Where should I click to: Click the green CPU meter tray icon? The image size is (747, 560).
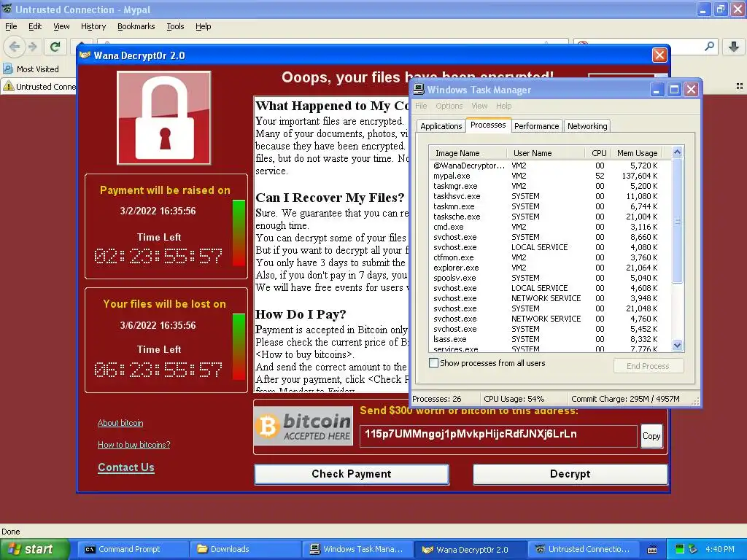coord(680,549)
